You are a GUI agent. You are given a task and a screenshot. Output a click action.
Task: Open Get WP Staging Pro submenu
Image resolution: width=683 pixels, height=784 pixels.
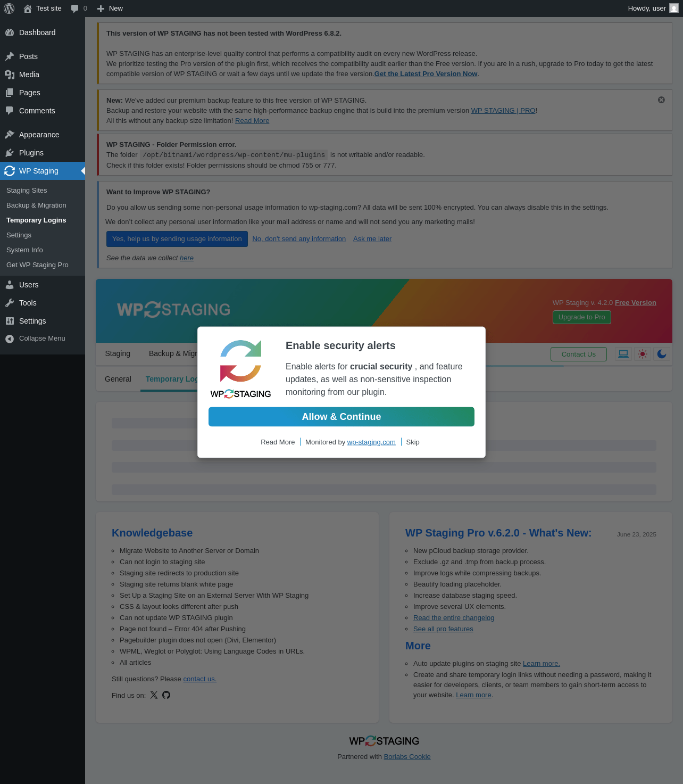37,265
